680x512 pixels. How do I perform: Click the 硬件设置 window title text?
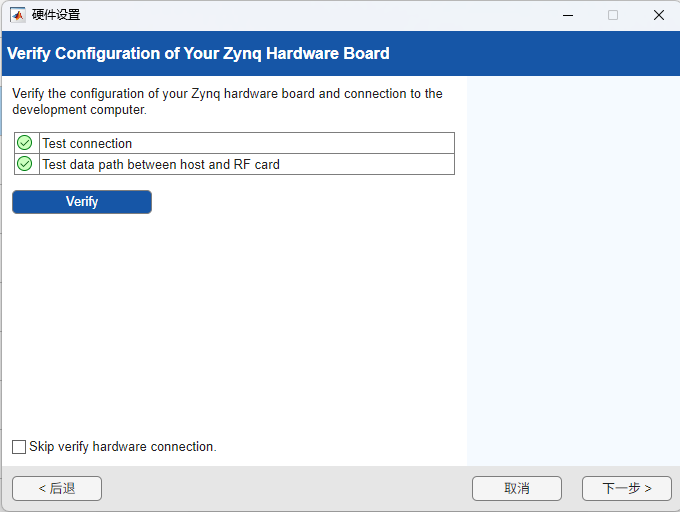56,15
